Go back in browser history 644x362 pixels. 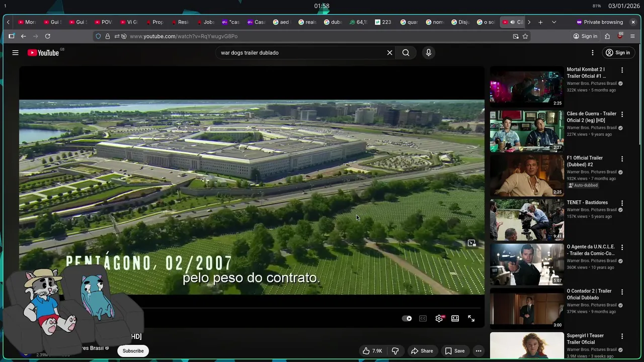[x=23, y=36]
